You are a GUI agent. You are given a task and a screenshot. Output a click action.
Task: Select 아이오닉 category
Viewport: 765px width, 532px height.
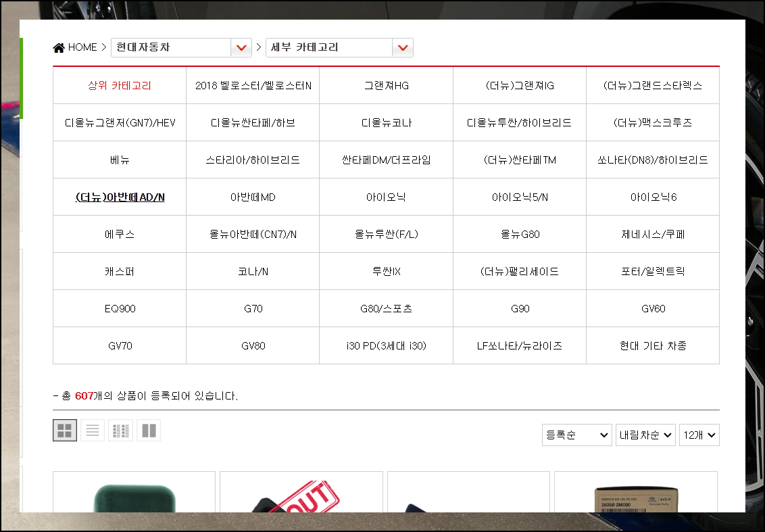(x=387, y=197)
